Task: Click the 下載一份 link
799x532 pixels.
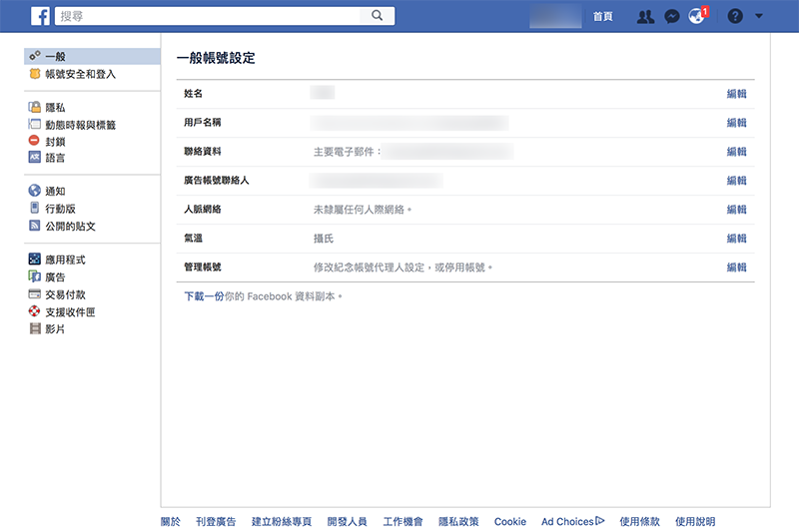Action: point(204,296)
